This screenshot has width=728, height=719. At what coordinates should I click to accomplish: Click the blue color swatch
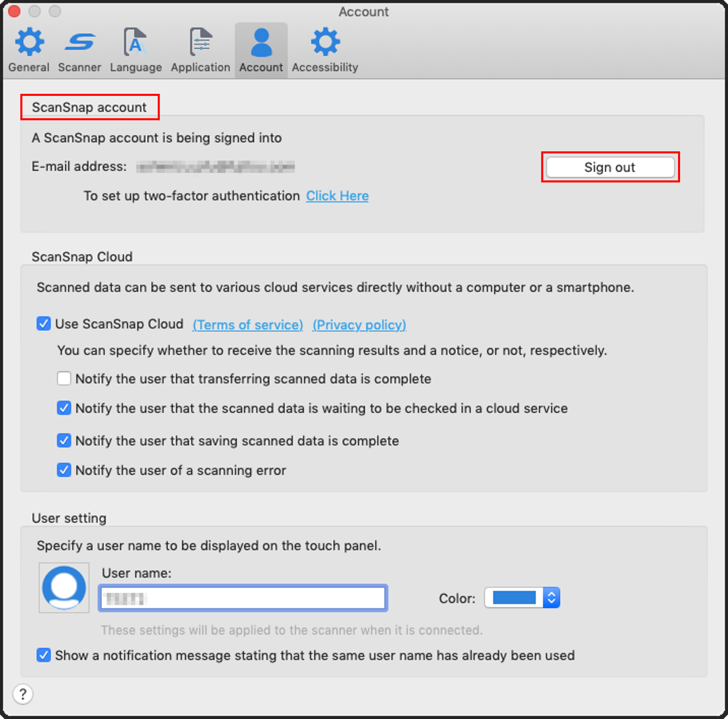pos(514,598)
